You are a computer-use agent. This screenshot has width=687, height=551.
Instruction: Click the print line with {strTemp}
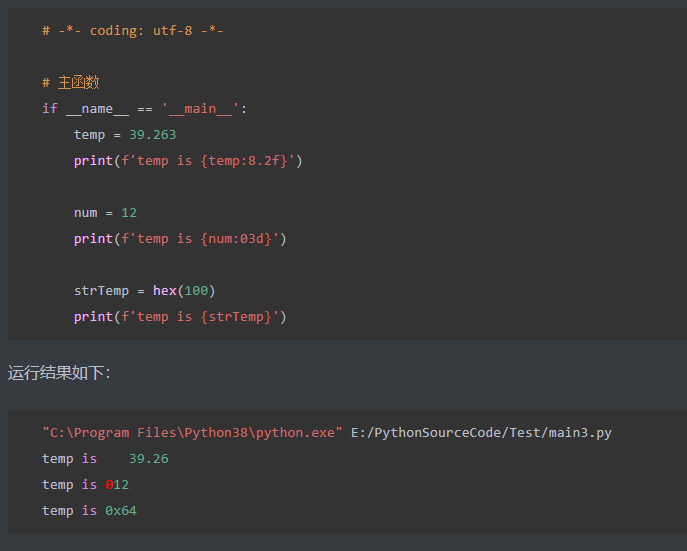click(x=180, y=317)
